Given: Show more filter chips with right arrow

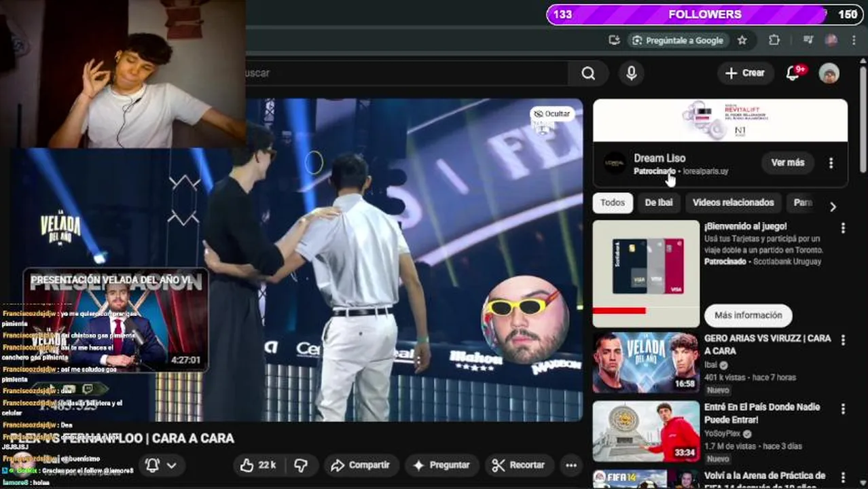Looking at the screenshot, I should (833, 206).
